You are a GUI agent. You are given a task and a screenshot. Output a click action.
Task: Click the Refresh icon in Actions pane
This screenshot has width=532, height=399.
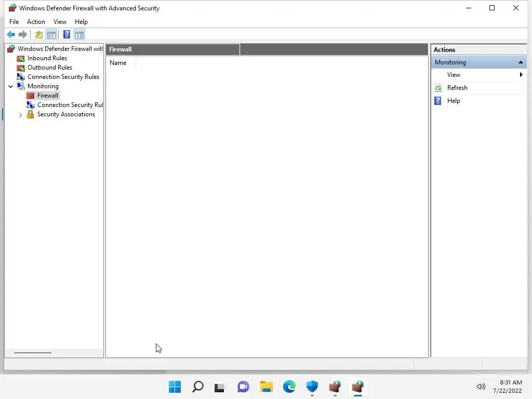[438, 88]
